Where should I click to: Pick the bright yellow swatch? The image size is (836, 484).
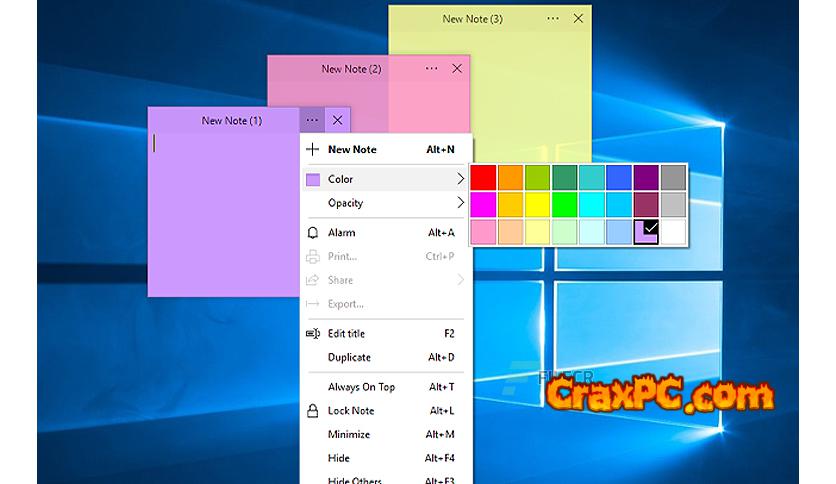tap(537, 205)
